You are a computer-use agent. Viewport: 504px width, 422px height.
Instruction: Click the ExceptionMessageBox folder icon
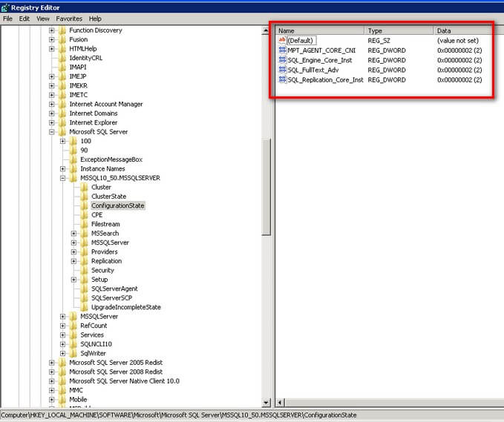(x=73, y=159)
